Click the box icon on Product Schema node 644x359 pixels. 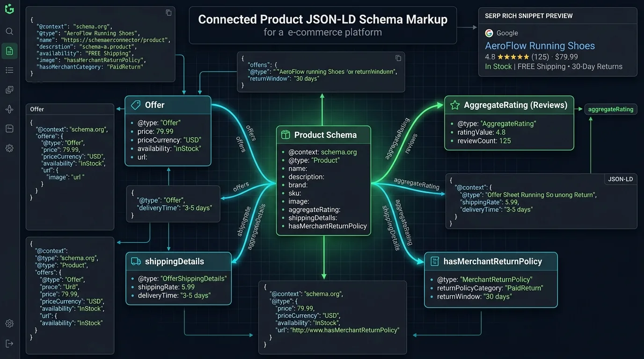click(285, 135)
